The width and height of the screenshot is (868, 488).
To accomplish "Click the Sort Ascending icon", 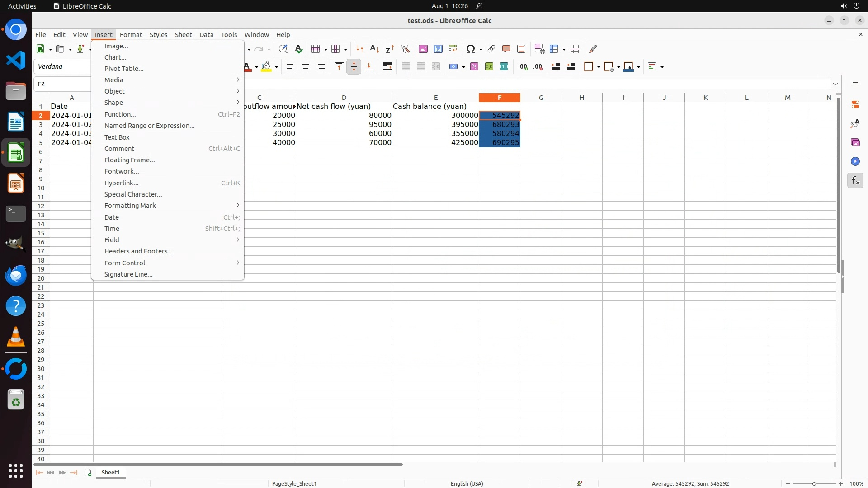I will (374, 49).
